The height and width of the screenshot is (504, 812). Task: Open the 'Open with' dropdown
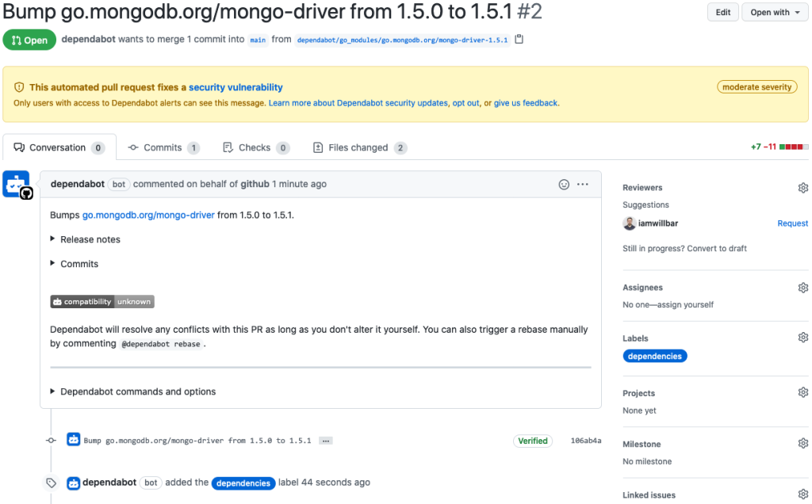click(x=773, y=12)
